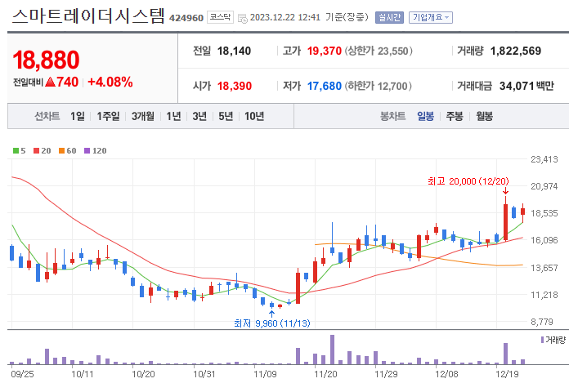
Task: Switch to the 주봉 weekly candle chart
Action: tap(455, 116)
